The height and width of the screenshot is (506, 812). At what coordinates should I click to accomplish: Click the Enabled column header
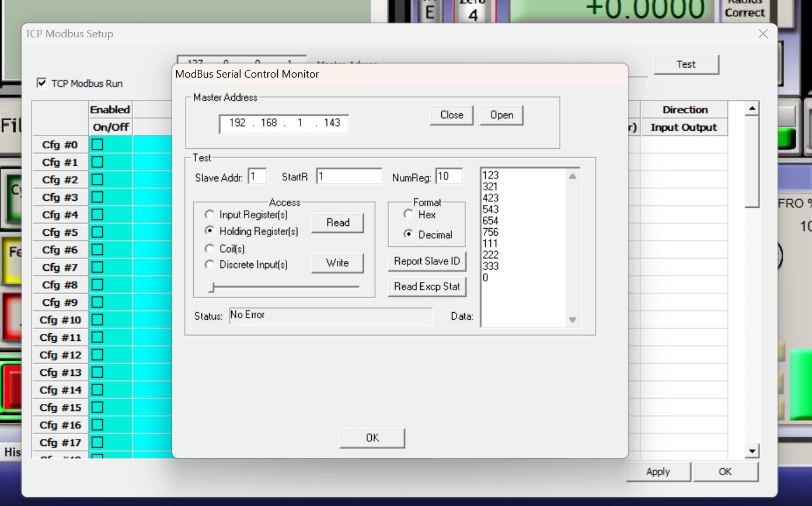coord(110,110)
